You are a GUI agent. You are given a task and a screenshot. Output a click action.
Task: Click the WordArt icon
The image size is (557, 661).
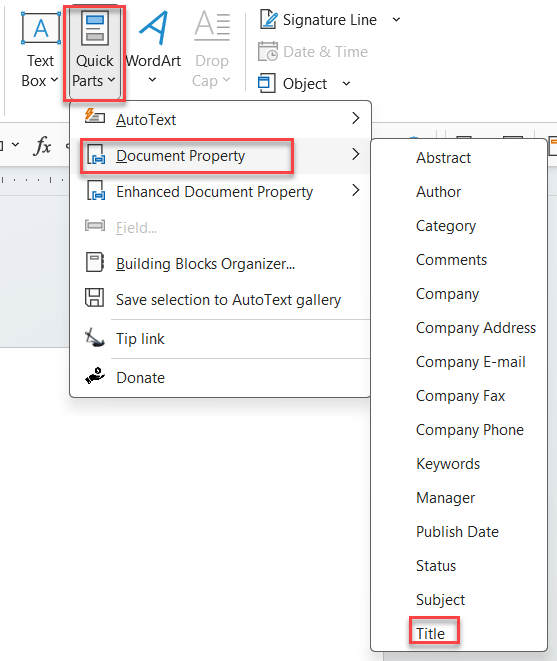pos(153,28)
